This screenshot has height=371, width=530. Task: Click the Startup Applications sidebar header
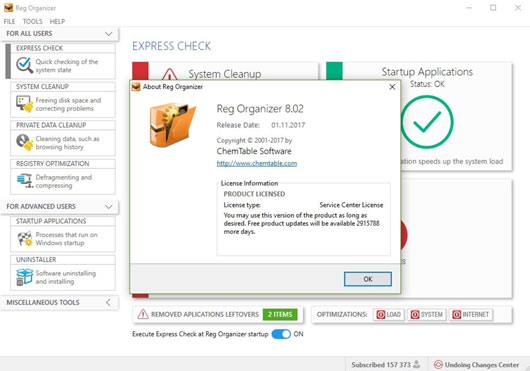[x=63, y=221]
